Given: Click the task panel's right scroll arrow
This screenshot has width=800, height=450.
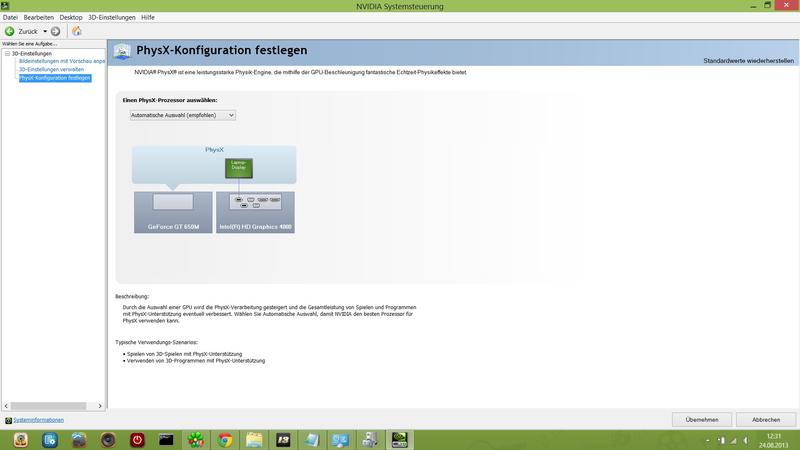Looking at the screenshot, I should click(100, 406).
